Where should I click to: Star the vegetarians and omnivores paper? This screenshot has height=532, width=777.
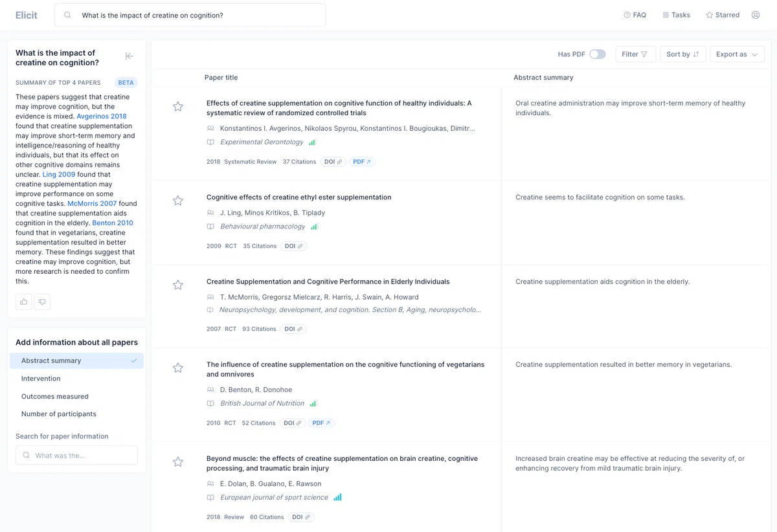coord(178,368)
